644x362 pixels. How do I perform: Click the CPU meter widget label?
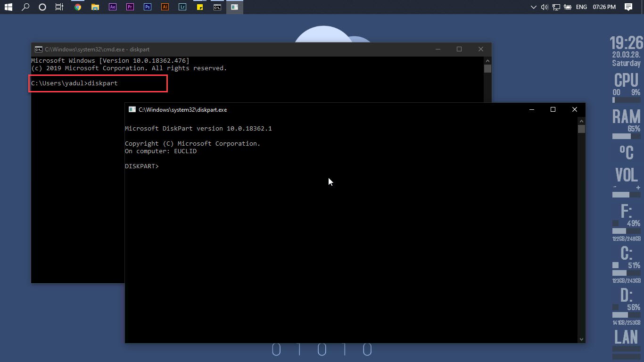626,80
